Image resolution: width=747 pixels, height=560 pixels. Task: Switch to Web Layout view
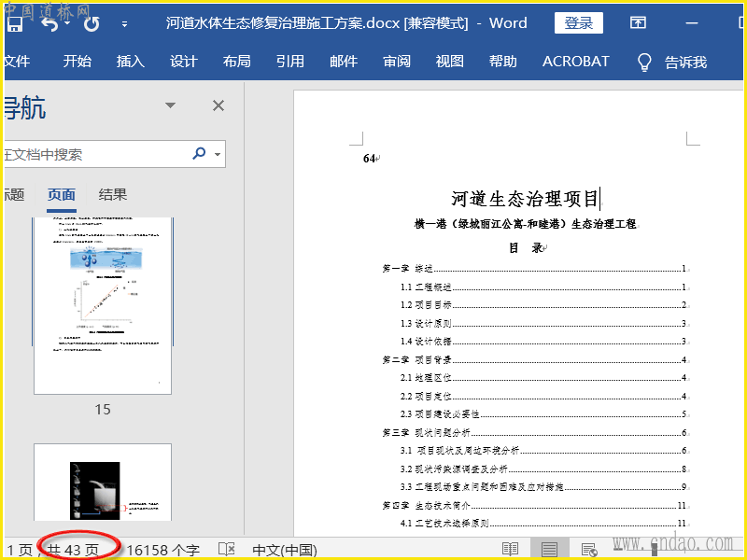point(588,550)
